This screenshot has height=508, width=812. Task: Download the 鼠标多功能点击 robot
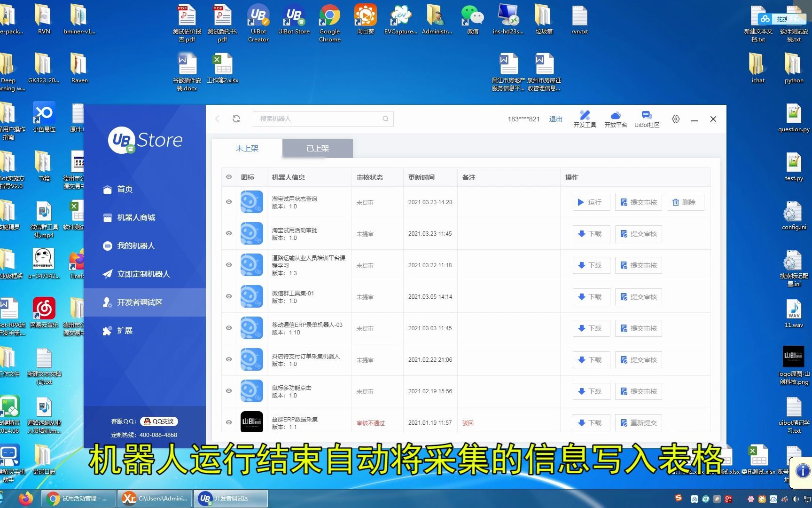point(591,391)
